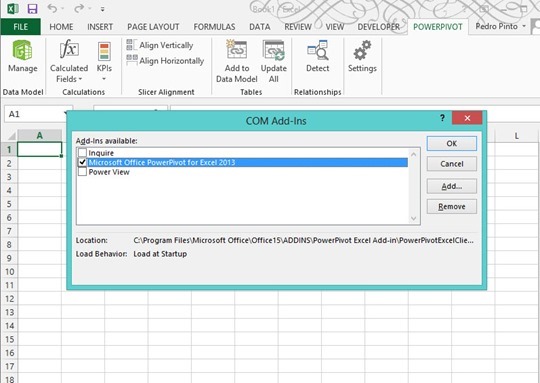The width and height of the screenshot is (540, 383).
Task: Check the Power View add-in checkbox
Action: coord(82,172)
